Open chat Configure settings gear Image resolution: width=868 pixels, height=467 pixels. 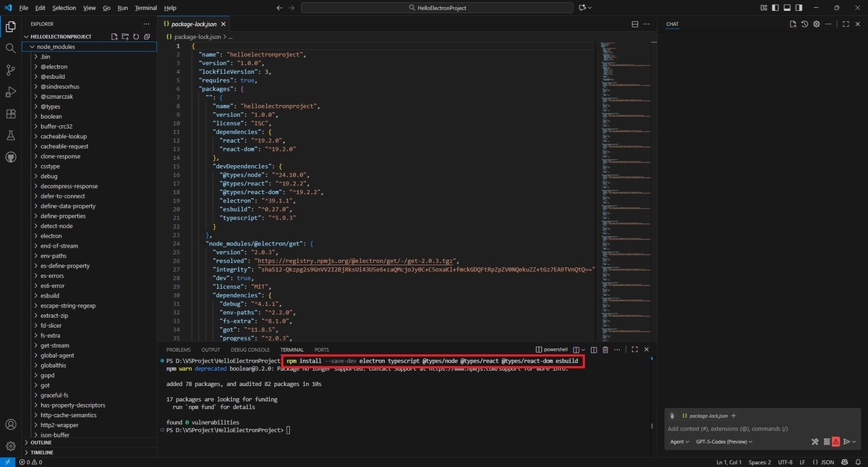816,23
